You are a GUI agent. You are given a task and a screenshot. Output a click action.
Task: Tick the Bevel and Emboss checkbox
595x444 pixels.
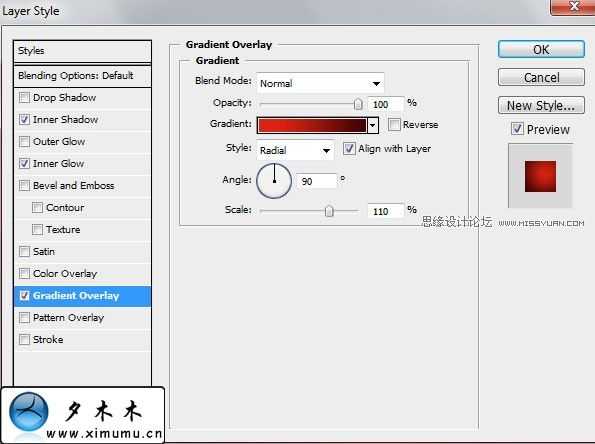tap(24, 186)
